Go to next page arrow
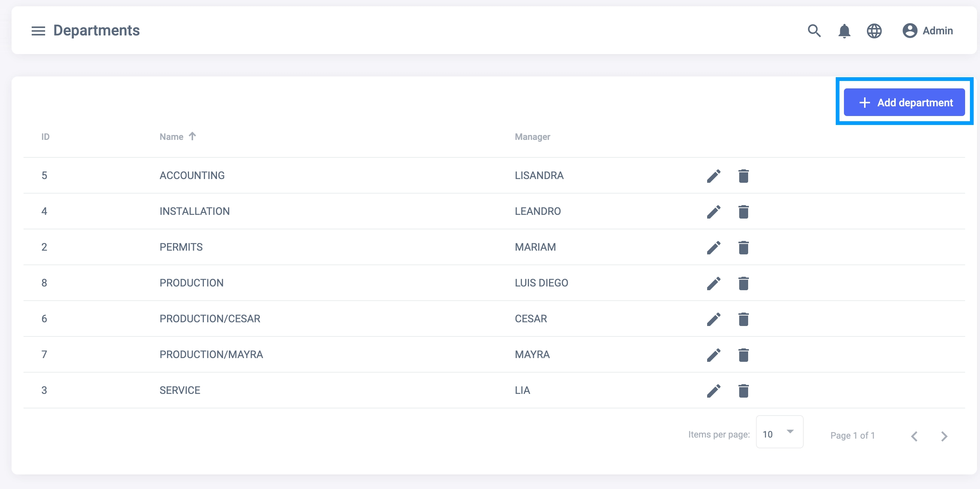980x489 pixels. click(x=944, y=436)
